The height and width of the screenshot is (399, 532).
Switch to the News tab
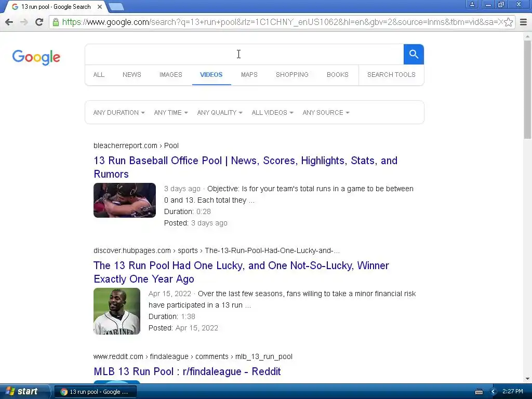(x=131, y=75)
